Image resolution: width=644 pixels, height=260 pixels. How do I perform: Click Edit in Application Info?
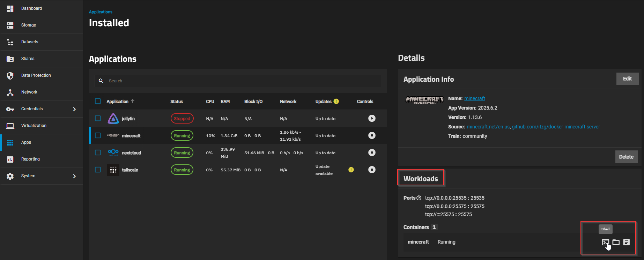pyautogui.click(x=627, y=79)
